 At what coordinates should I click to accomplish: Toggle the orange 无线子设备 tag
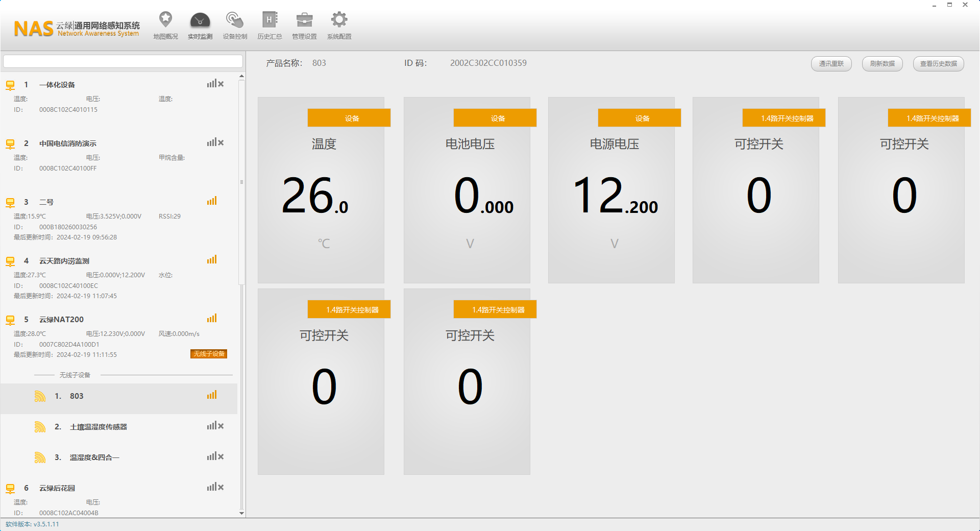[x=209, y=354]
